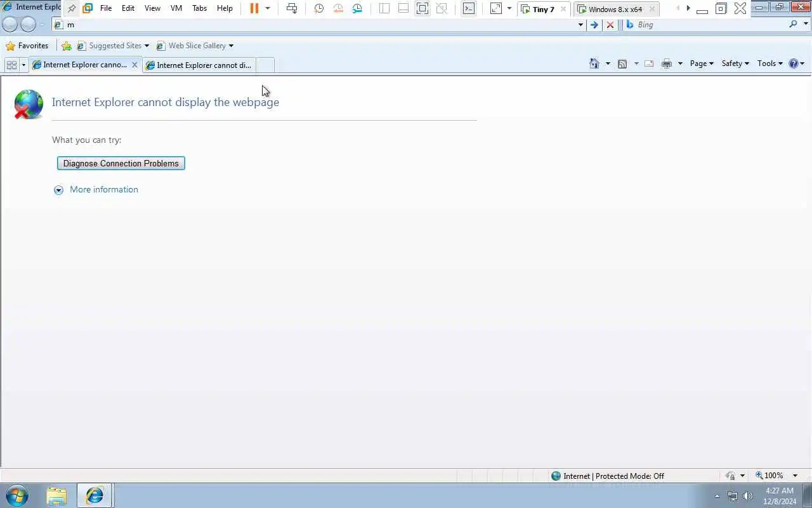Click the Unity mode icon
The width and height of the screenshot is (812, 508).
[442, 8]
